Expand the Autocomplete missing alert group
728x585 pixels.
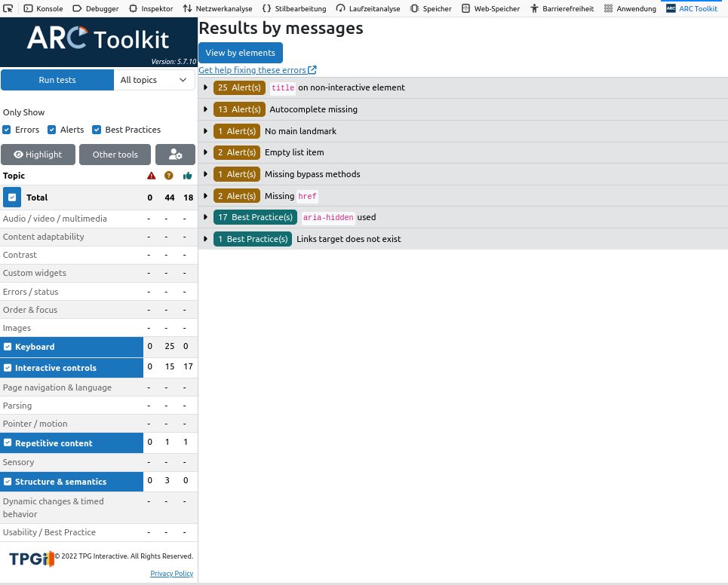pyautogui.click(x=205, y=109)
